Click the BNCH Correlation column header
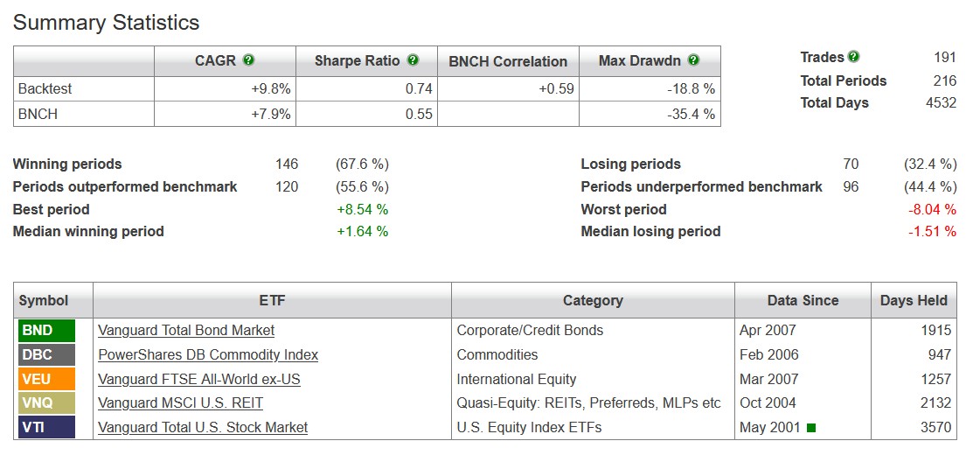The height and width of the screenshot is (455, 980). [x=508, y=61]
